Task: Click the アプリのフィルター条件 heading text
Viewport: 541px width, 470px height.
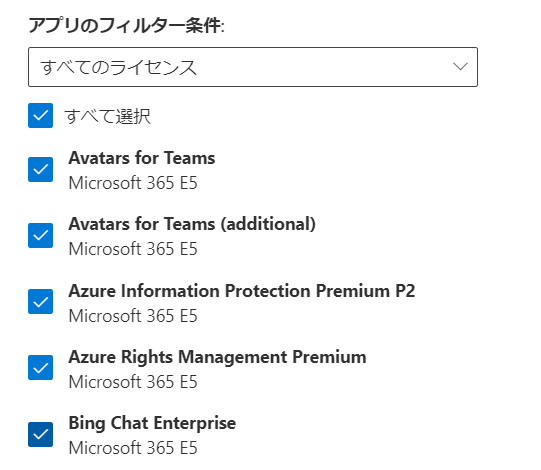Action: point(126,26)
